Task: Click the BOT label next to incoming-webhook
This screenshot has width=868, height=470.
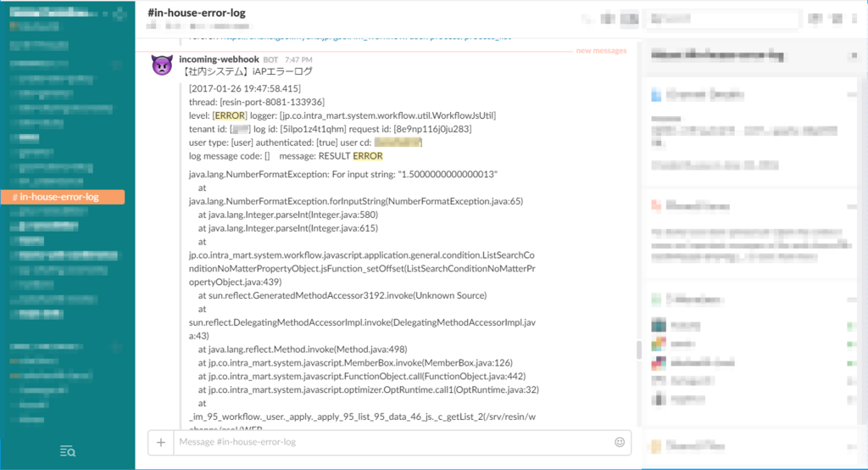Action: [270, 59]
